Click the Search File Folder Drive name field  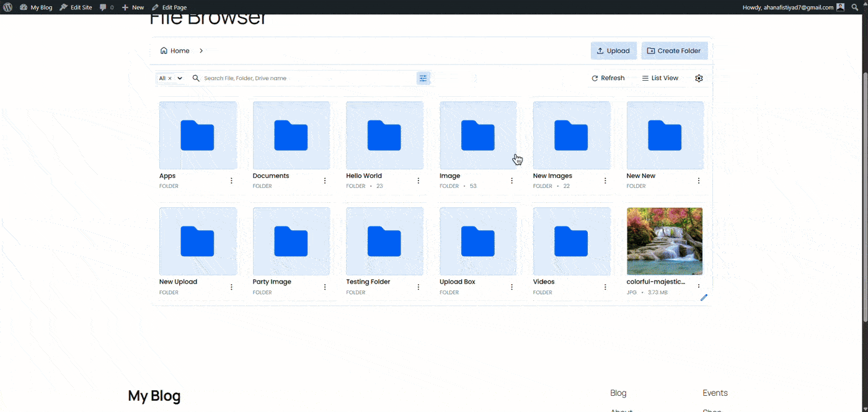pos(279,78)
